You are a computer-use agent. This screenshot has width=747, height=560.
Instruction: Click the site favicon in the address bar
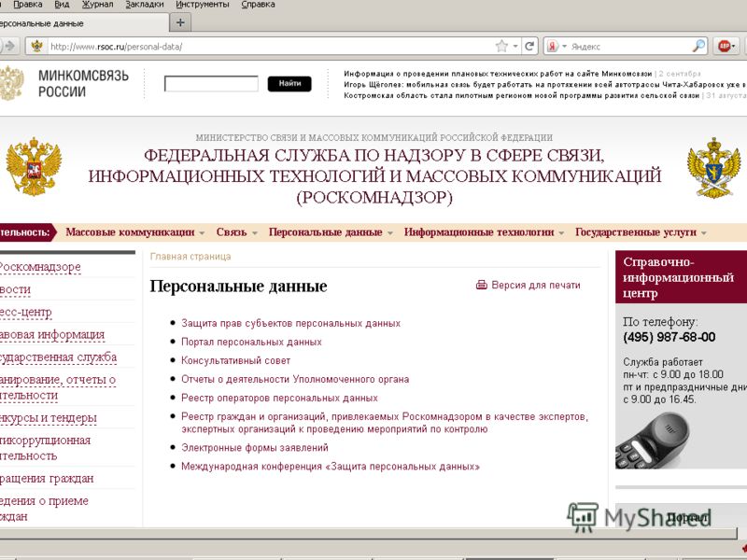click(36, 46)
